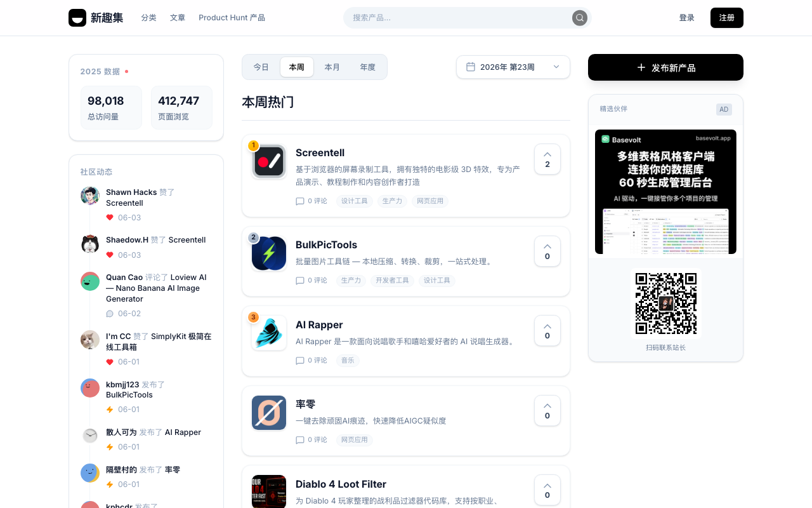Screen dimensions: 812x508
Task: Expand the 2026年 第23周 dropdown chevron
Action: pos(556,67)
